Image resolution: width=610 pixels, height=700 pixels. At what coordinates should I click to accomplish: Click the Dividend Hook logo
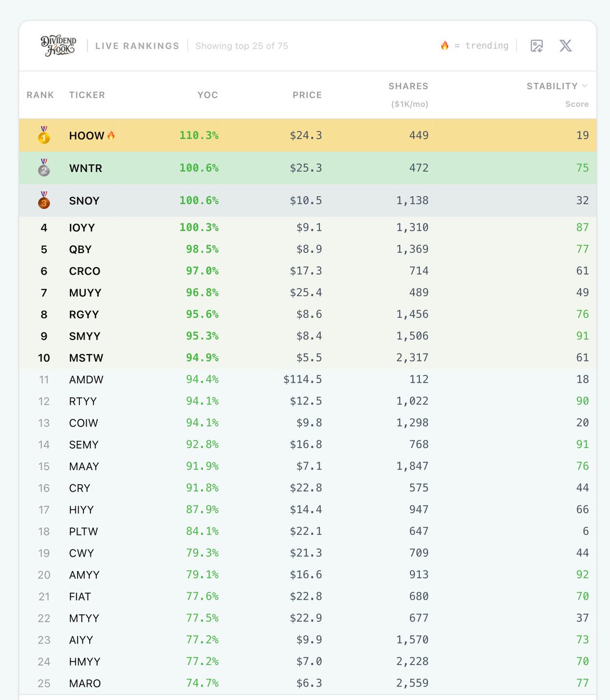(x=58, y=45)
